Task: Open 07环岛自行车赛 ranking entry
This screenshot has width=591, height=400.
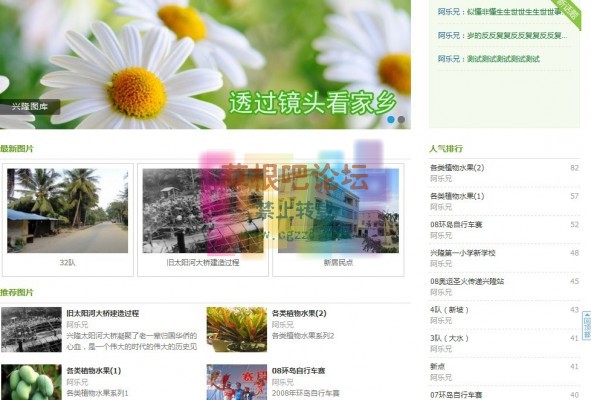Action: coord(456,395)
